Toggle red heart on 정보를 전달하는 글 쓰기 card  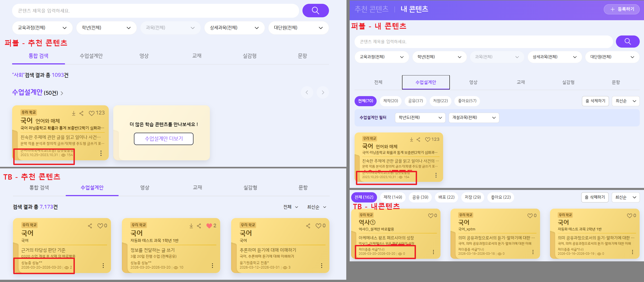(x=209, y=226)
